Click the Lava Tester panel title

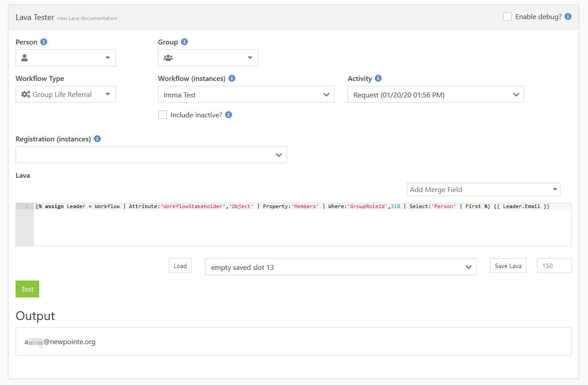click(x=35, y=17)
